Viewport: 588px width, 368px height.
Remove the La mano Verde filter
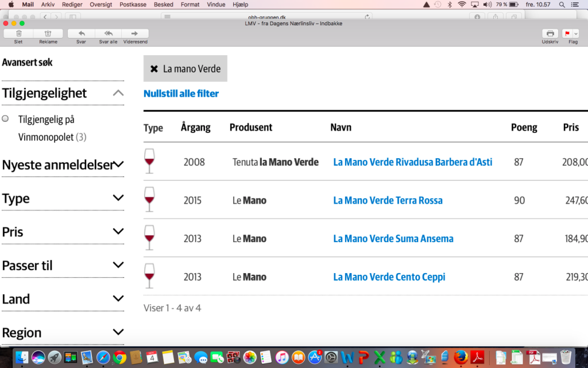(154, 69)
